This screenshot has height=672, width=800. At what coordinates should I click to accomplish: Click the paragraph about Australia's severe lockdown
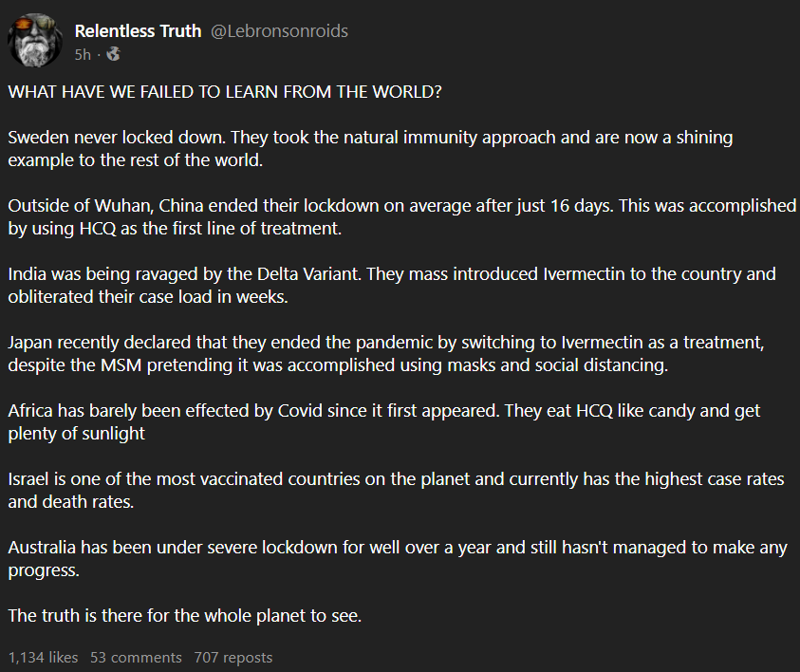384,558
